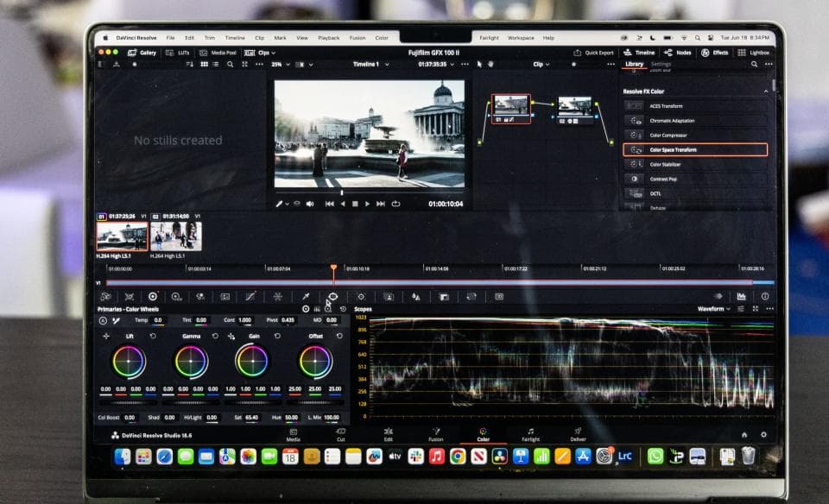The width and height of the screenshot is (829, 504).
Task: Toggle the Timeline panel button
Action: tap(639, 53)
